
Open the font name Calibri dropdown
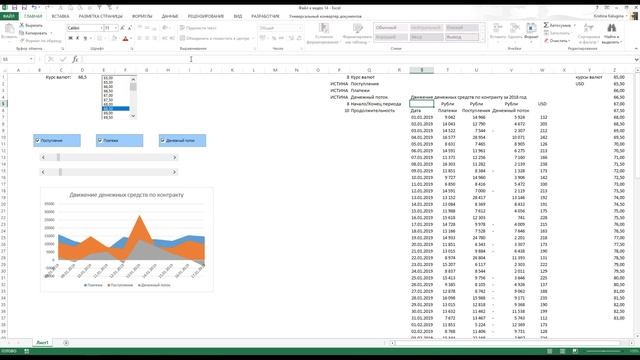tap(101, 28)
